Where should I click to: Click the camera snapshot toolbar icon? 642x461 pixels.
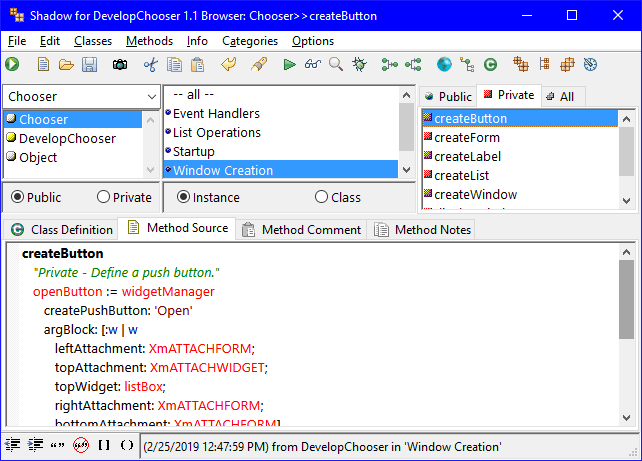(119, 64)
